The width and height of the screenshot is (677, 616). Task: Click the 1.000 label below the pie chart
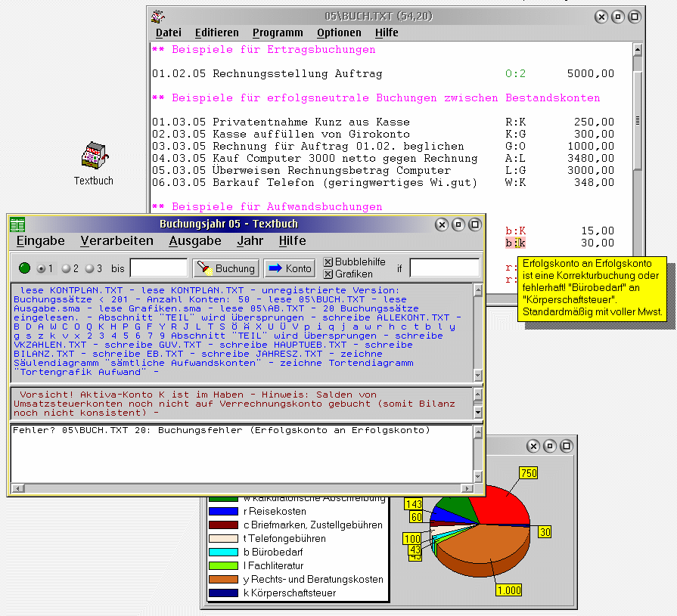coord(508,590)
